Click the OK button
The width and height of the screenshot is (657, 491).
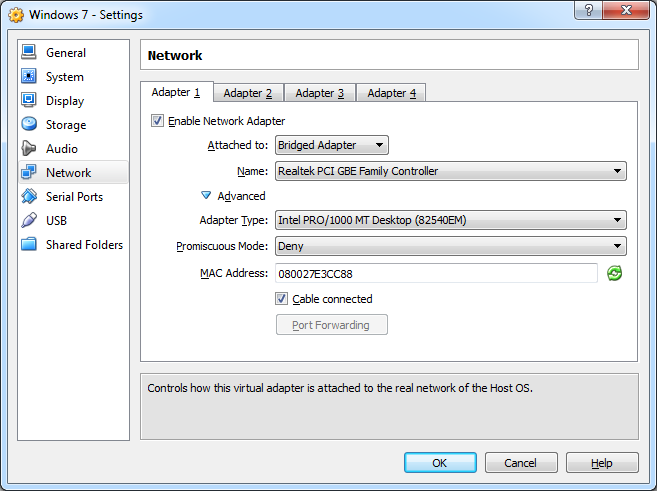pyautogui.click(x=440, y=463)
